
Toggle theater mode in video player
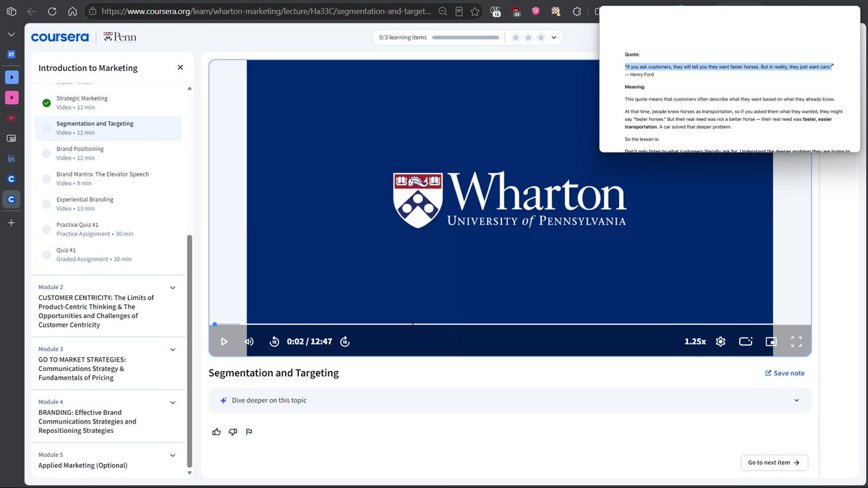tap(746, 341)
